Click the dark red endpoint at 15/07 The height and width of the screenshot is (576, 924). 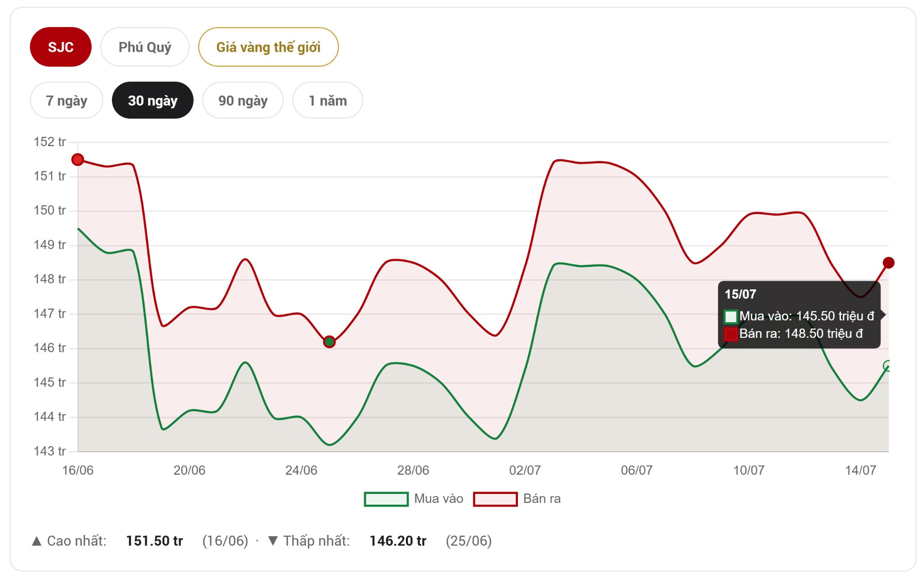click(x=888, y=263)
